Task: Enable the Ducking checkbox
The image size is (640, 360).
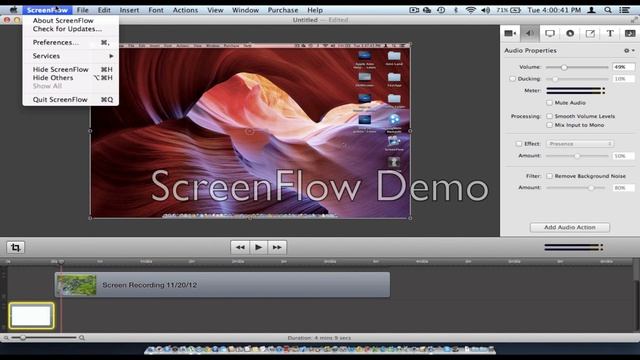Action: (512, 79)
